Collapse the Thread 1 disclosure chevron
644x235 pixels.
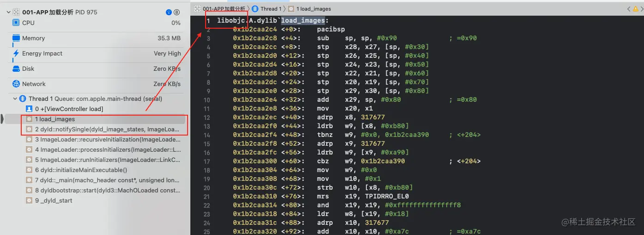[15, 99]
